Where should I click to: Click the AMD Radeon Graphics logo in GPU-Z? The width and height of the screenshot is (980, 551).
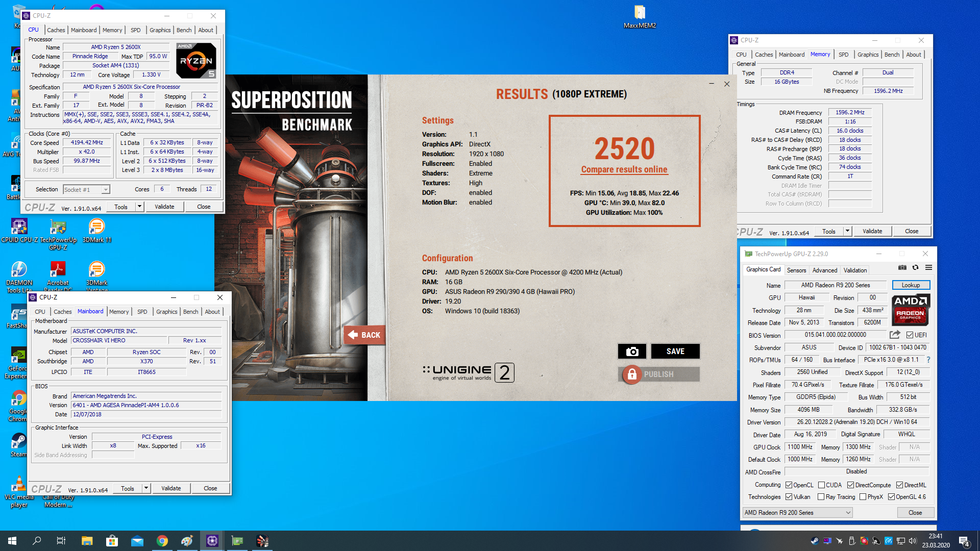(x=911, y=310)
